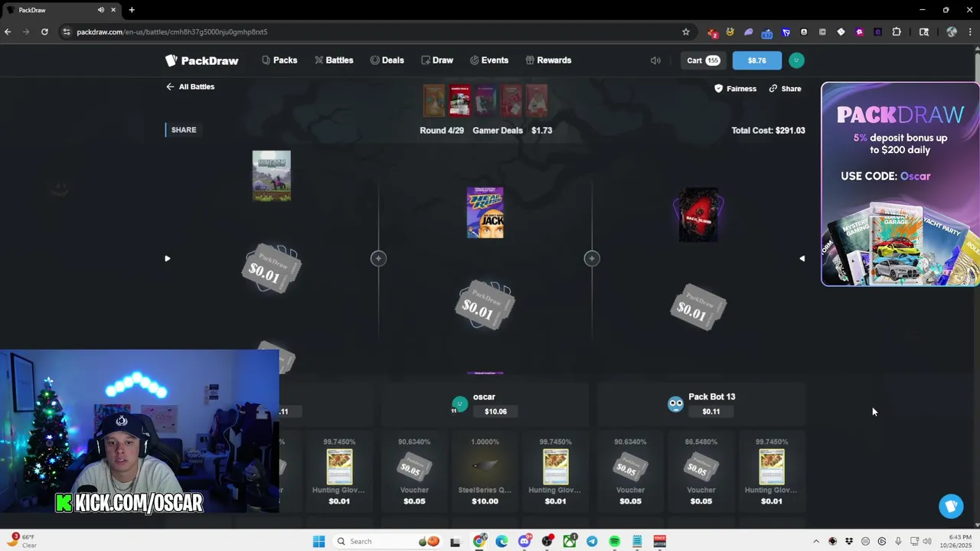Mute site sound with speaker icon
The image size is (980, 551).
tap(655, 60)
